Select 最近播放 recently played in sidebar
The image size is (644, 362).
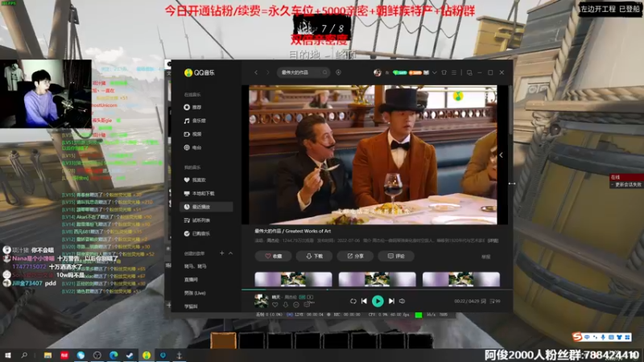[206, 207]
